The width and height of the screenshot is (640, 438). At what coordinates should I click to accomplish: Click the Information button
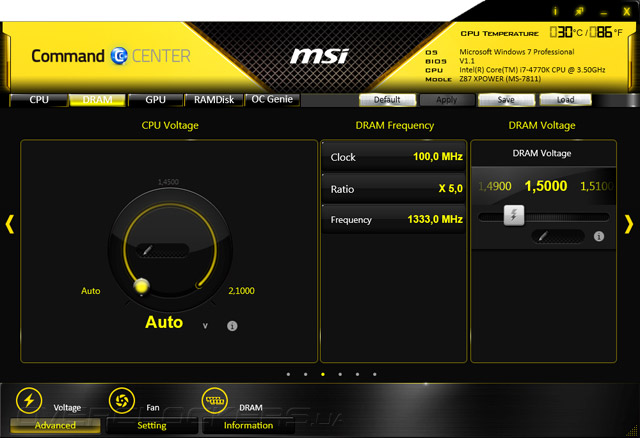(248, 425)
